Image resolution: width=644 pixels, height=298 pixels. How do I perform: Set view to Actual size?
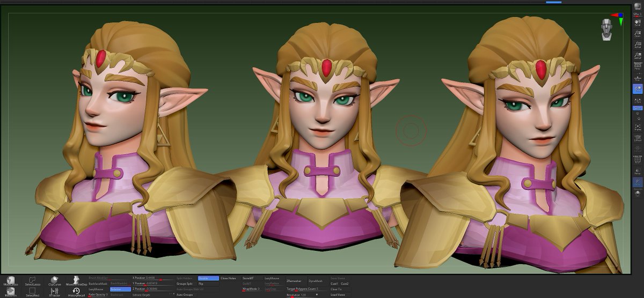(x=638, y=44)
